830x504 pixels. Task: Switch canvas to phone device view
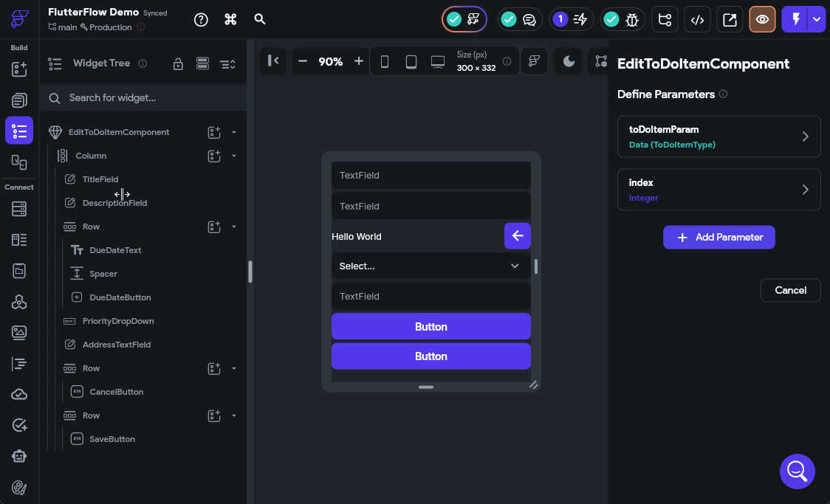point(385,62)
